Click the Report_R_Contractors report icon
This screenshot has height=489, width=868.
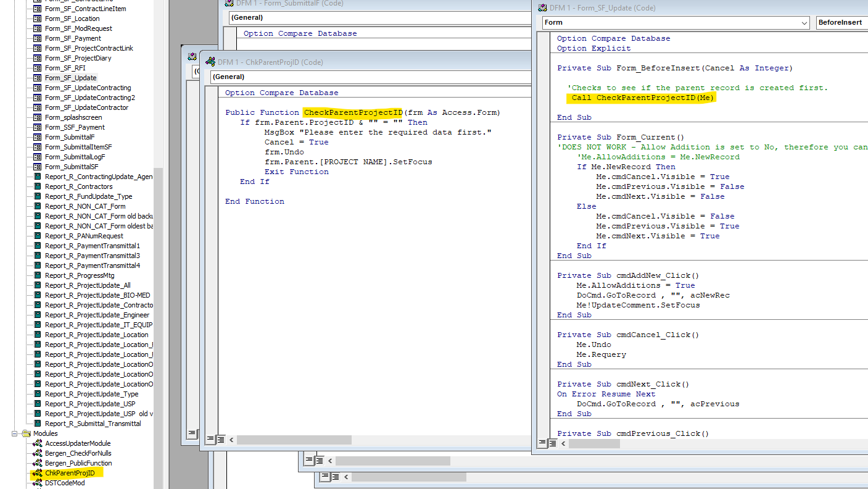pyautogui.click(x=37, y=186)
